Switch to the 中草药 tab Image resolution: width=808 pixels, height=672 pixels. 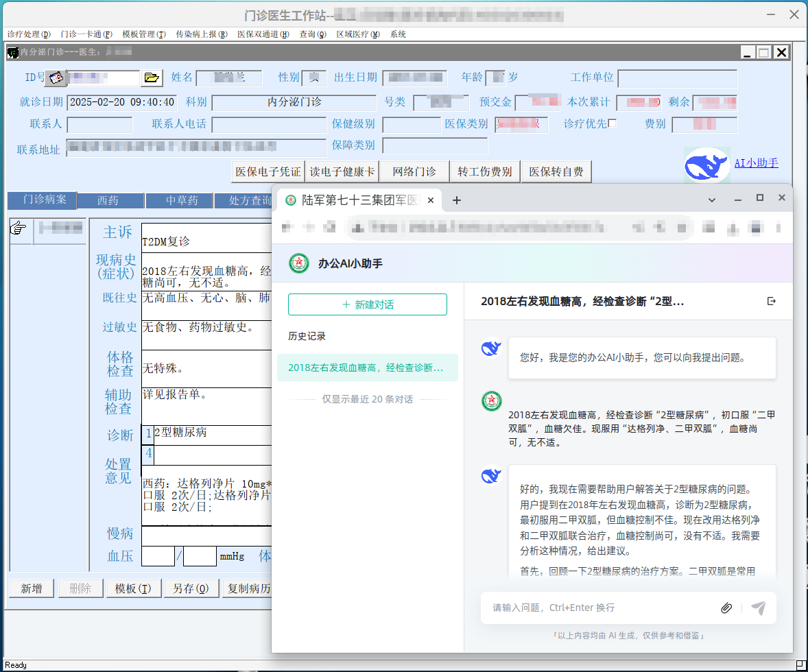[x=179, y=200]
